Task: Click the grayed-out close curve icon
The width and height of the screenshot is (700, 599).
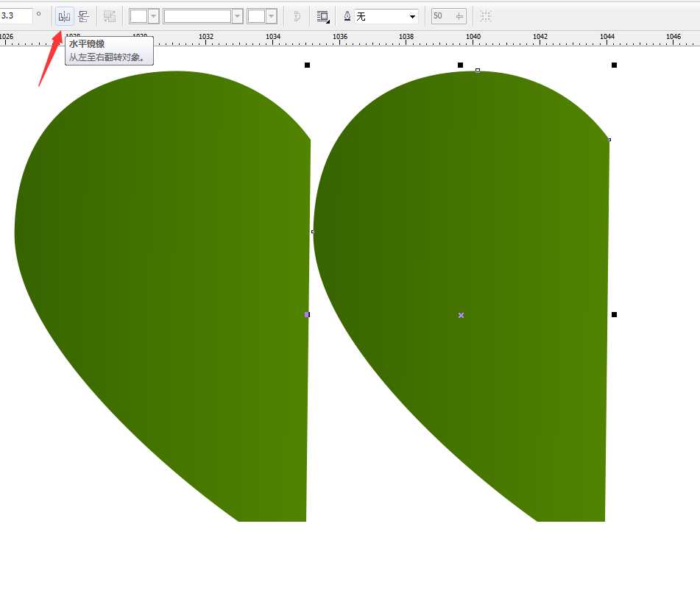Action: (297, 16)
